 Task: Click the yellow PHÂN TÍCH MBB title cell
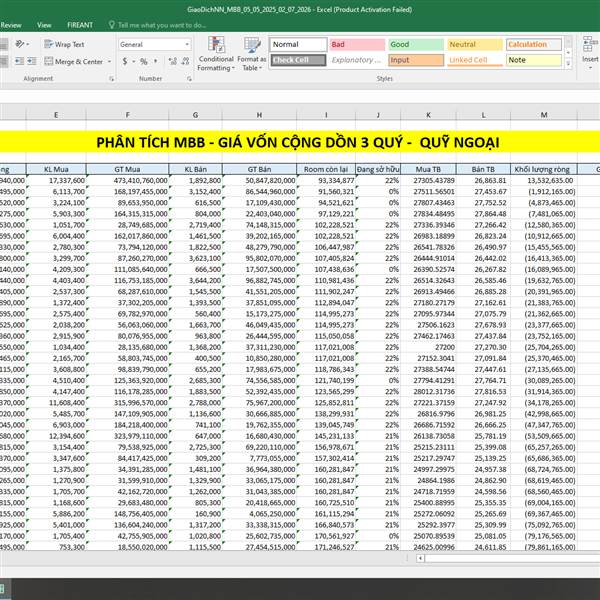(300, 142)
